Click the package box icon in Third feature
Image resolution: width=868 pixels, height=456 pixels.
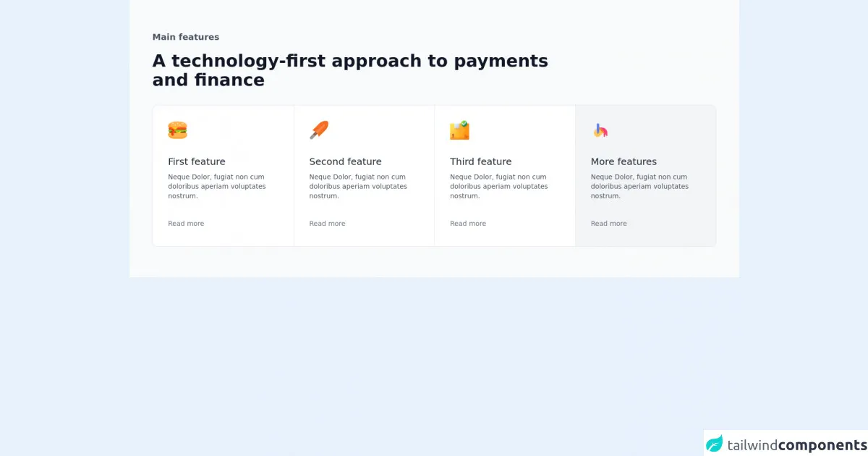click(459, 130)
